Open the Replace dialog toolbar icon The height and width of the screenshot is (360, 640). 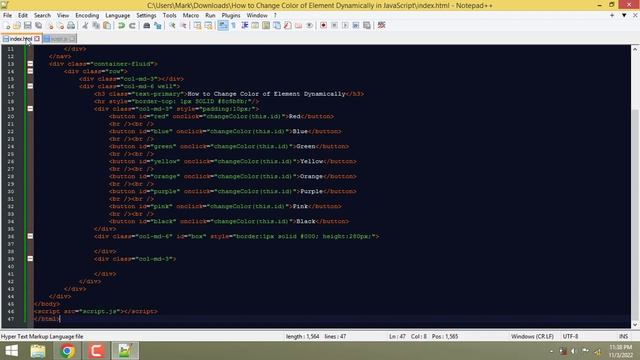pos(158,25)
